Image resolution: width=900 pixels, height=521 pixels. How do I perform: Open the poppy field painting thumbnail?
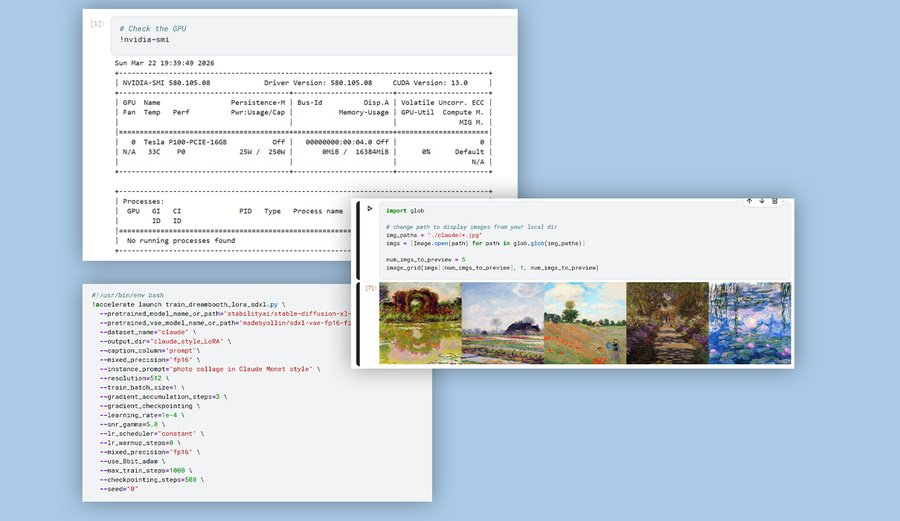tap(585, 323)
